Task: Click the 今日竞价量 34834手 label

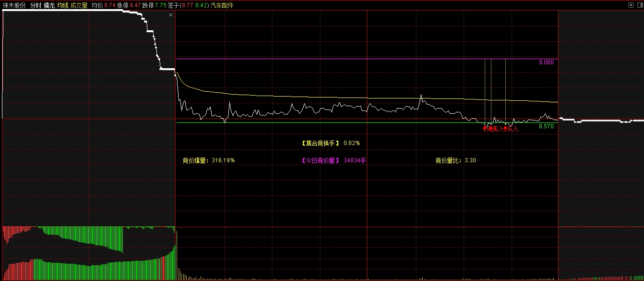Action: point(333,160)
